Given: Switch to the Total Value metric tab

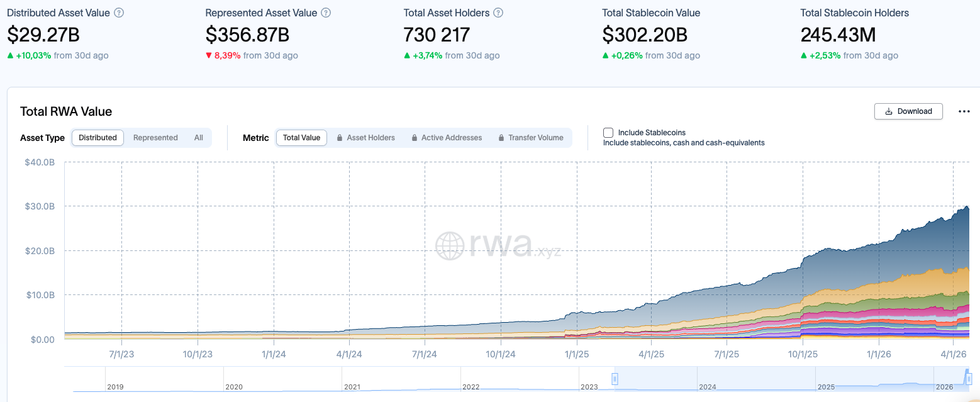Looking at the screenshot, I should pyautogui.click(x=301, y=137).
